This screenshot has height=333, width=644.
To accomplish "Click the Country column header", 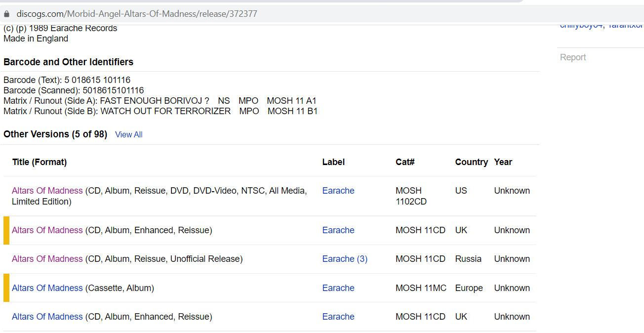I will pos(472,162).
